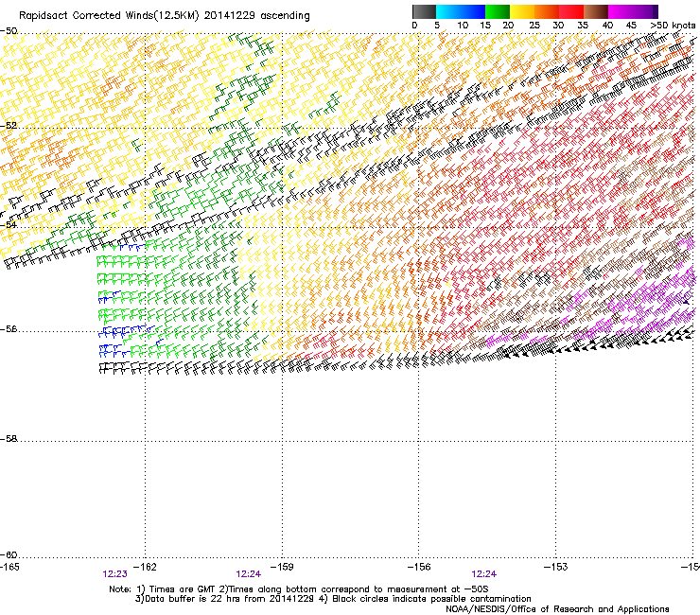Click latitude label '-50'

9,31
